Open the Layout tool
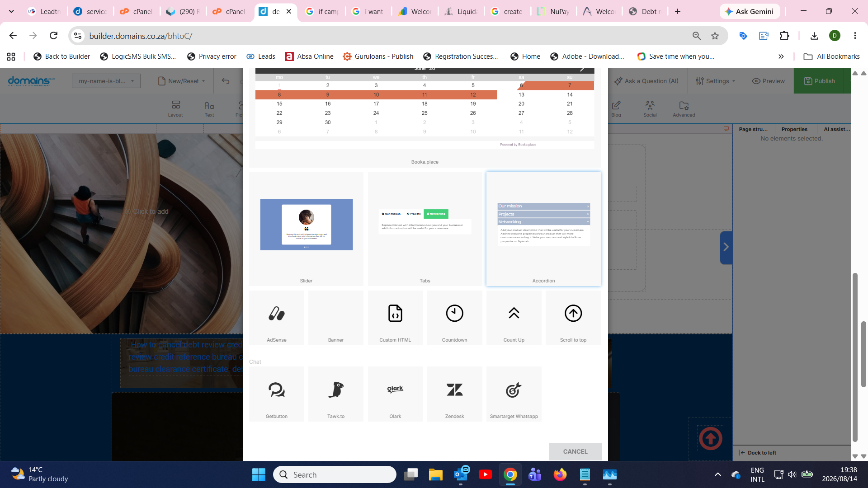Image resolution: width=868 pixels, height=488 pixels. (x=175, y=108)
